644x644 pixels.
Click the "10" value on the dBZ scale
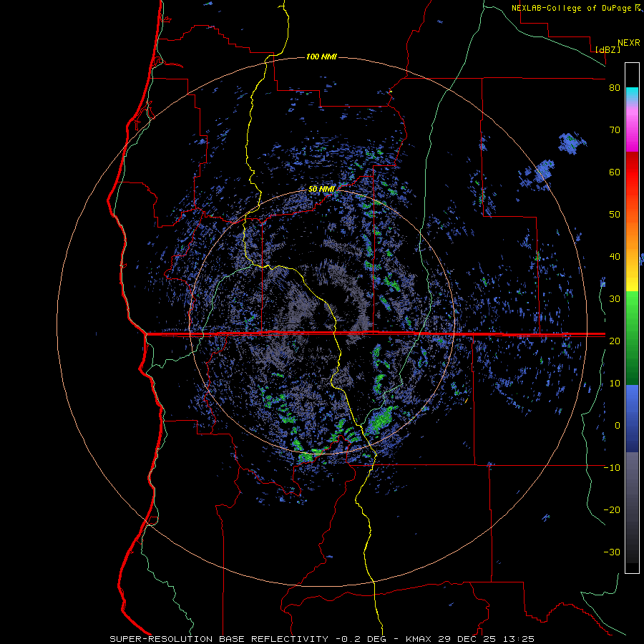[615, 384]
